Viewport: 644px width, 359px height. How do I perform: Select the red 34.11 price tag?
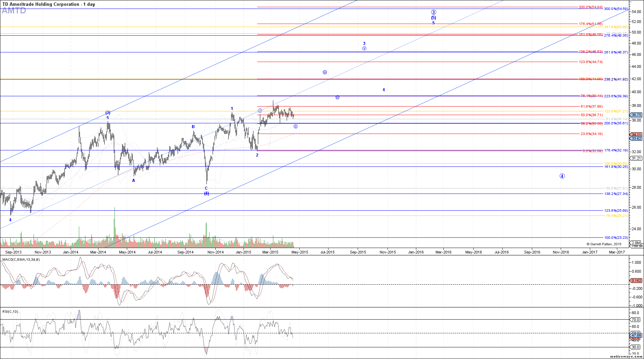[x=636, y=135]
